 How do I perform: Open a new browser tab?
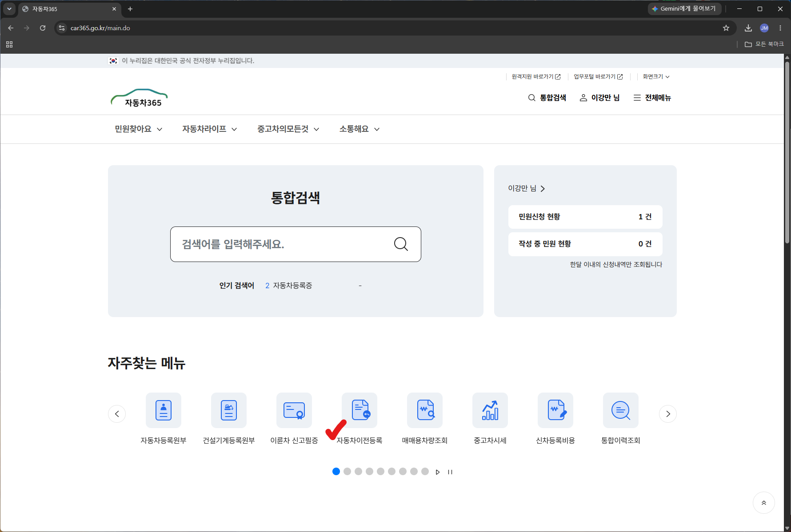click(x=130, y=9)
